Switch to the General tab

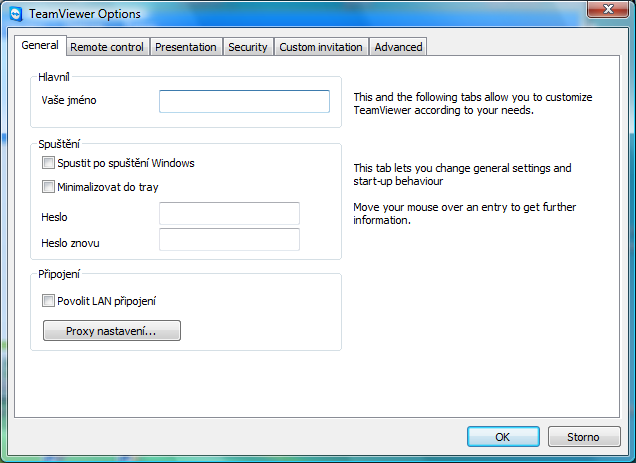[x=40, y=45]
